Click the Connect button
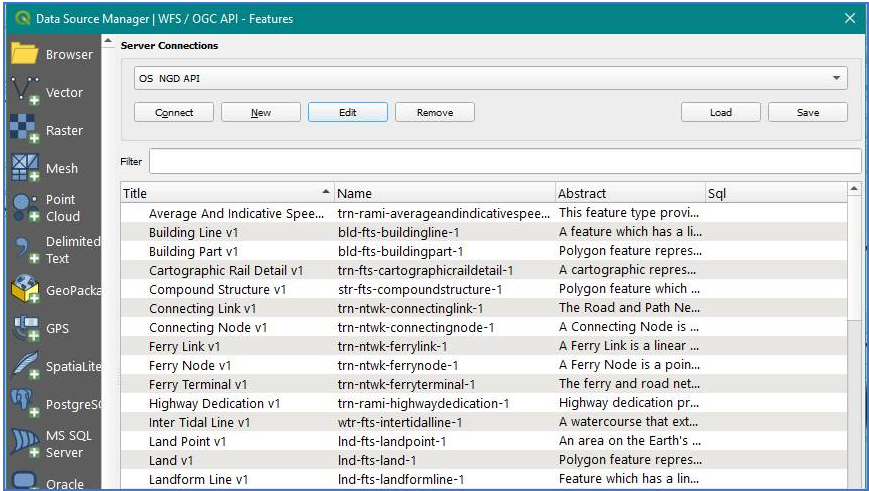The image size is (869, 491). click(173, 112)
